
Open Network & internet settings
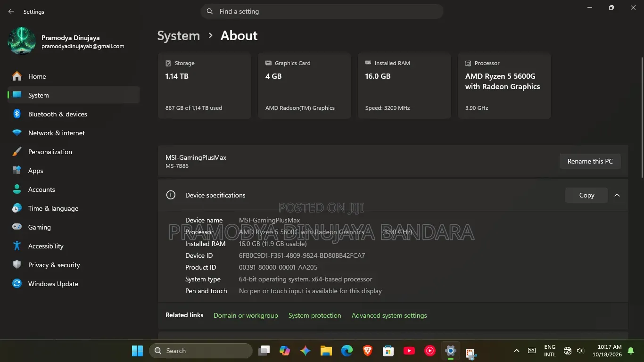(74, 133)
